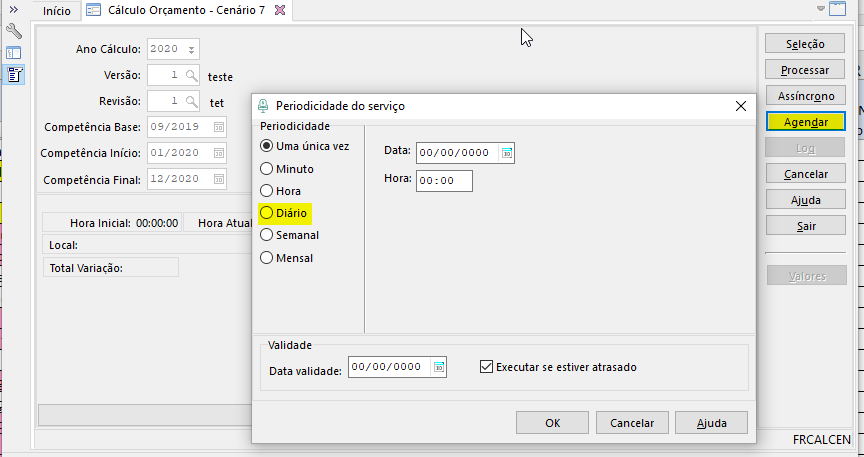Toggle Executar se estiver atrasado checkbox
Screen dimensions: 864x457
pyautogui.click(x=487, y=367)
